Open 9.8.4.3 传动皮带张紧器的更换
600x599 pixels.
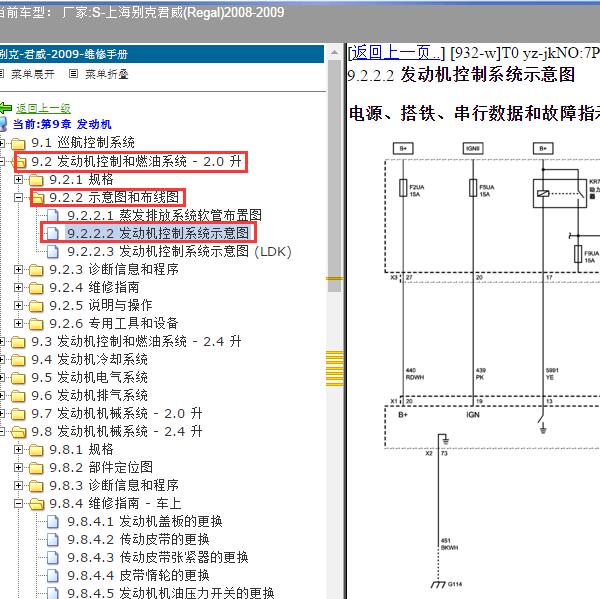158,557
